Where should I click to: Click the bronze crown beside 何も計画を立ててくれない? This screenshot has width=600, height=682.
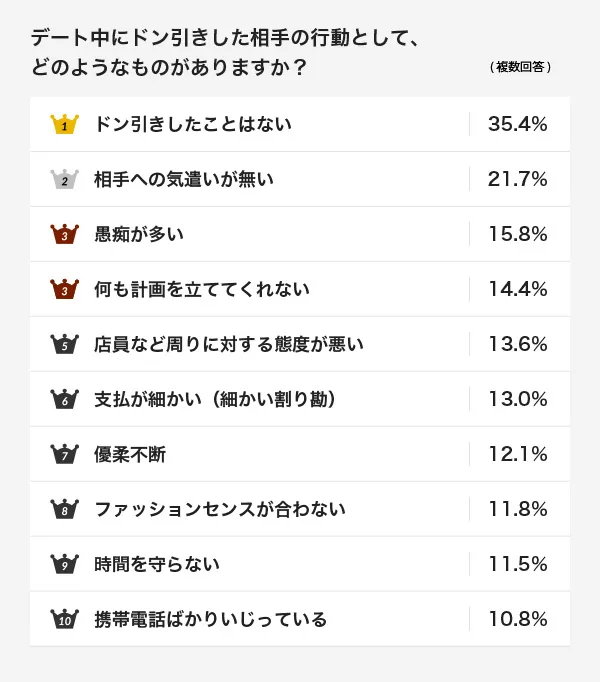pos(64,290)
